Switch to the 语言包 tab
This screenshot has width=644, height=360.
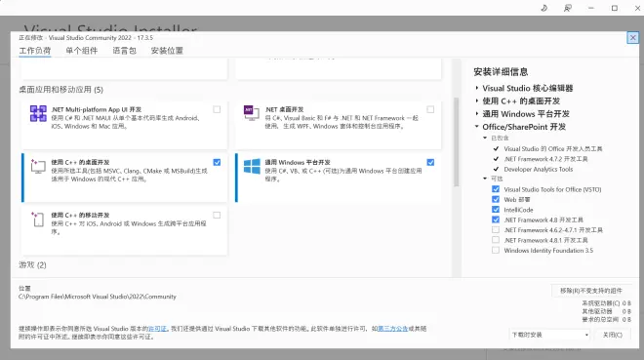[x=125, y=51]
